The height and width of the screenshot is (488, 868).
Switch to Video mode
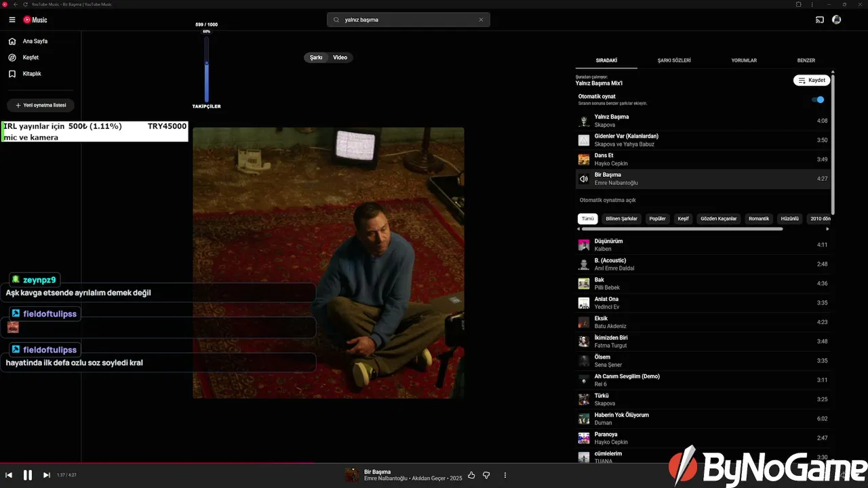pyautogui.click(x=340, y=58)
